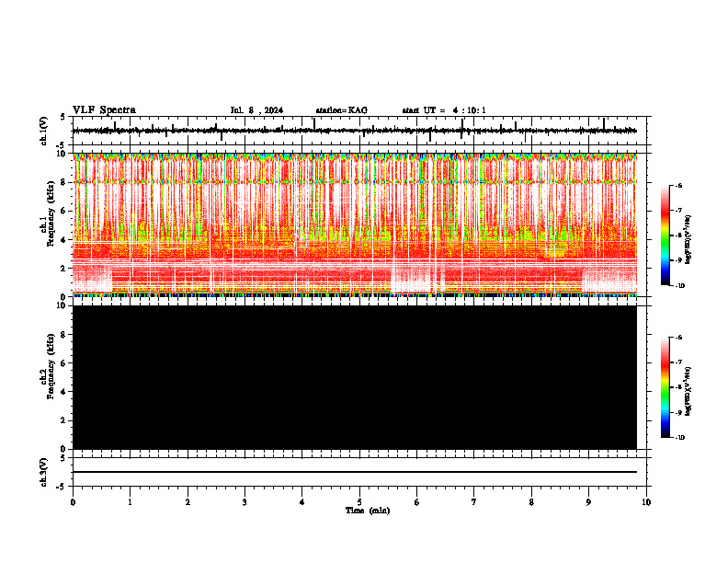Click the ch.1 colorbar tick "-10"

[679, 285]
